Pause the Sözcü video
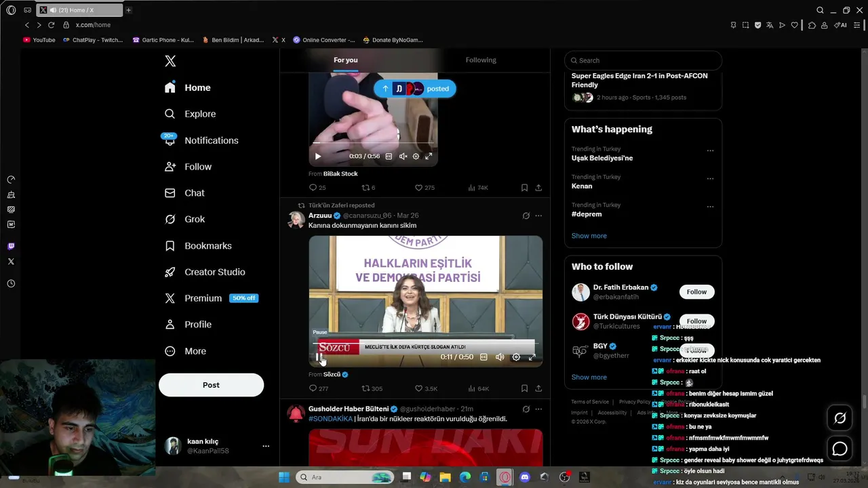Image resolution: width=868 pixels, height=488 pixels. coord(319,357)
